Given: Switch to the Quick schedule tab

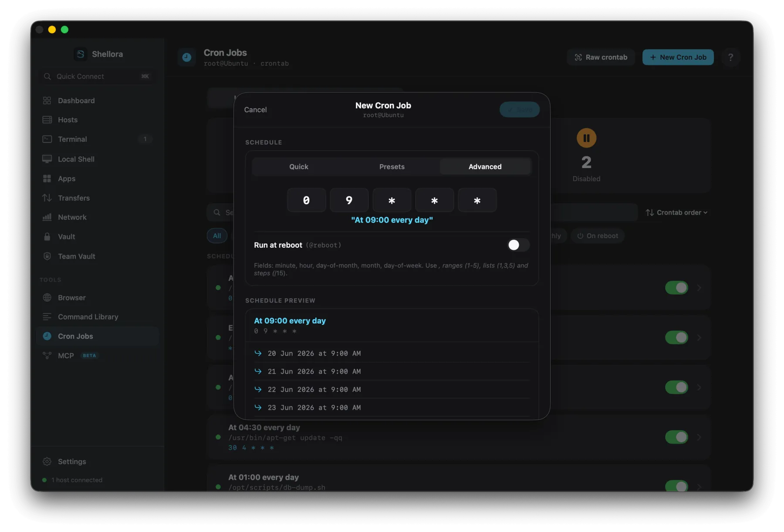Looking at the screenshot, I should [x=299, y=166].
